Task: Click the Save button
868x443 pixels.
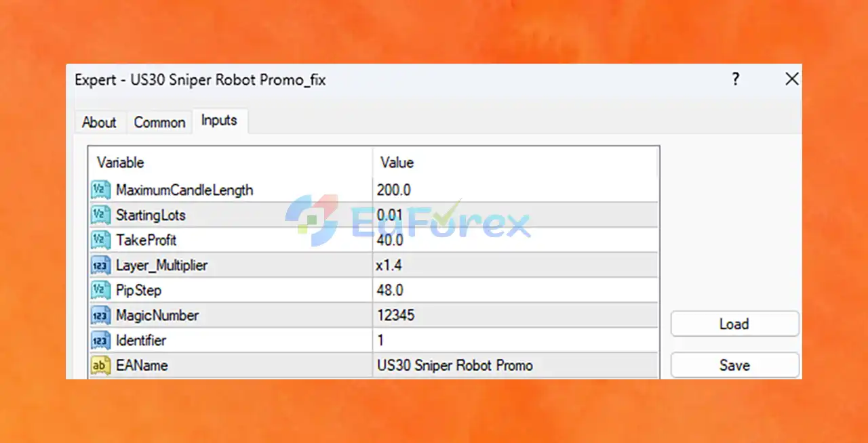Action: click(734, 366)
